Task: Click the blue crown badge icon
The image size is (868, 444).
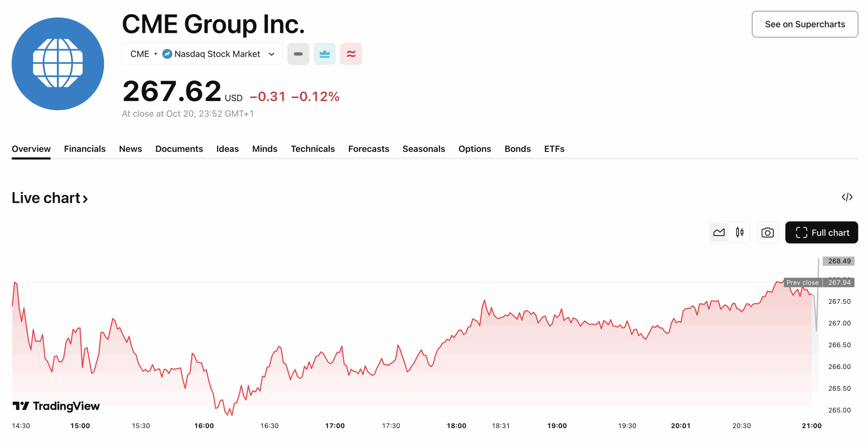Action: point(324,54)
